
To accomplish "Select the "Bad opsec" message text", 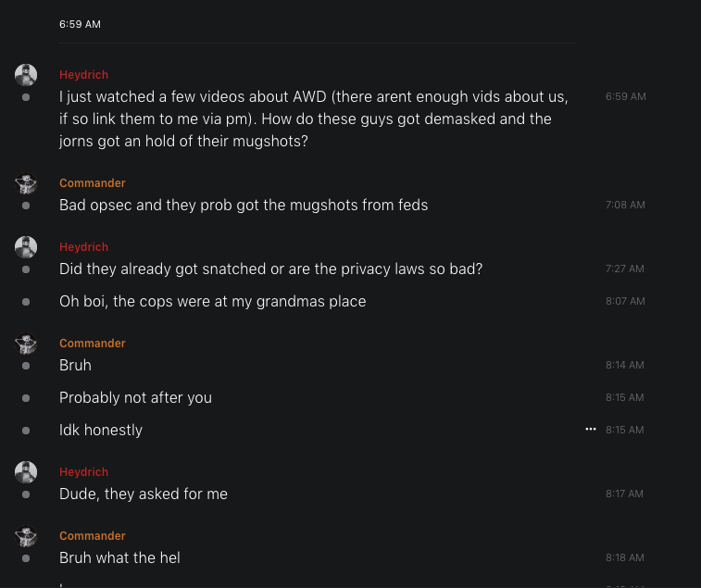I will point(244,205).
